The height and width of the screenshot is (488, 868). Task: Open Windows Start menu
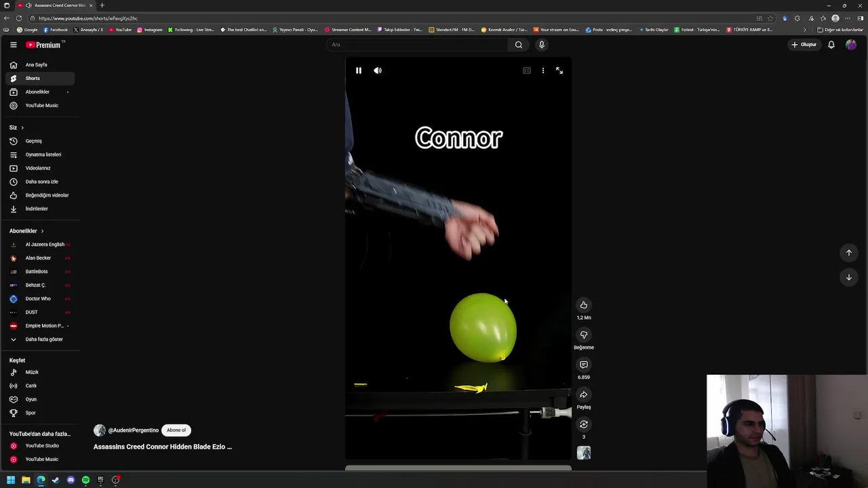pyautogui.click(x=11, y=480)
